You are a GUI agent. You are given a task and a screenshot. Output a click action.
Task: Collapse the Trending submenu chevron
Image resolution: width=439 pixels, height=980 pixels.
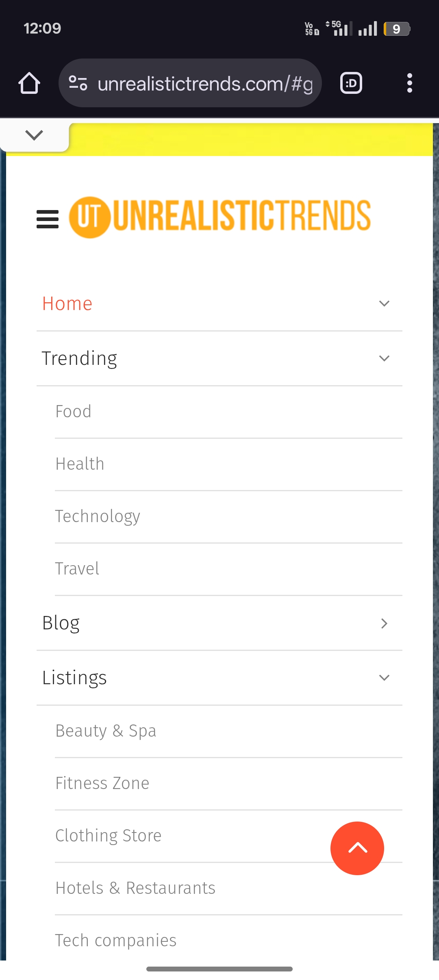pos(384,358)
